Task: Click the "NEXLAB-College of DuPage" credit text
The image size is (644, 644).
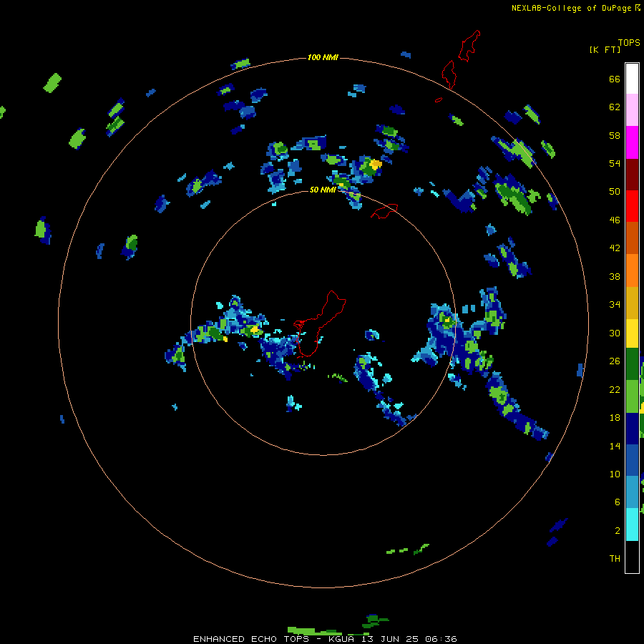Action: click(x=572, y=8)
